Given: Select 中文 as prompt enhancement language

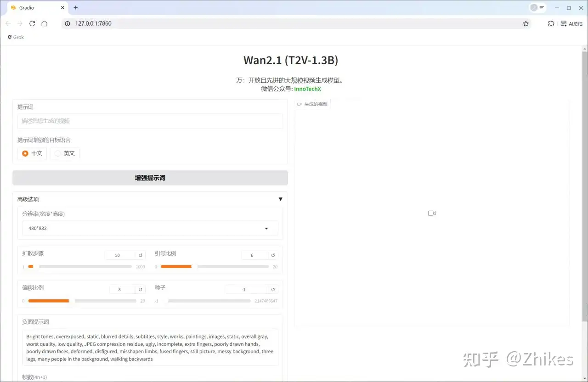Looking at the screenshot, I should click(32, 153).
